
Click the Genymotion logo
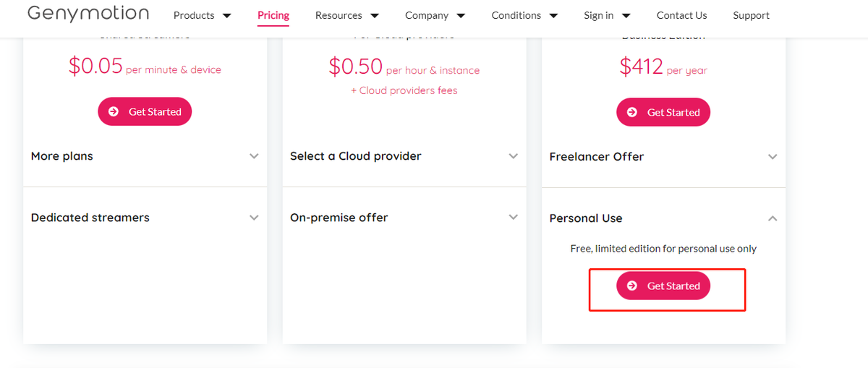[88, 14]
